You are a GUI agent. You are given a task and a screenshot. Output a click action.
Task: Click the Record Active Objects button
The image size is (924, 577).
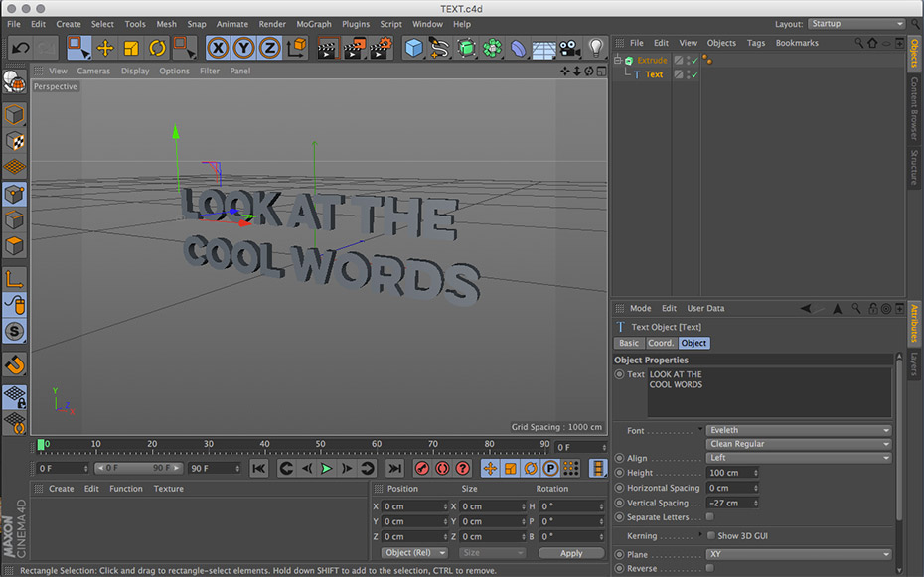[x=422, y=468]
